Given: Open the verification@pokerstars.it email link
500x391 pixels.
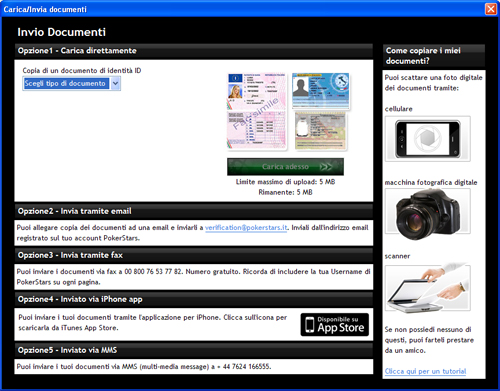Looking at the screenshot, I should coord(246,228).
